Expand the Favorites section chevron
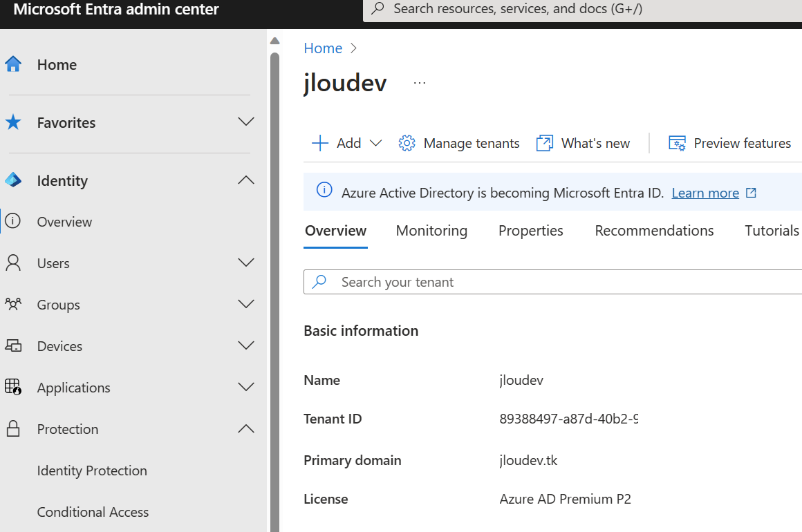The height and width of the screenshot is (532, 802). click(246, 122)
